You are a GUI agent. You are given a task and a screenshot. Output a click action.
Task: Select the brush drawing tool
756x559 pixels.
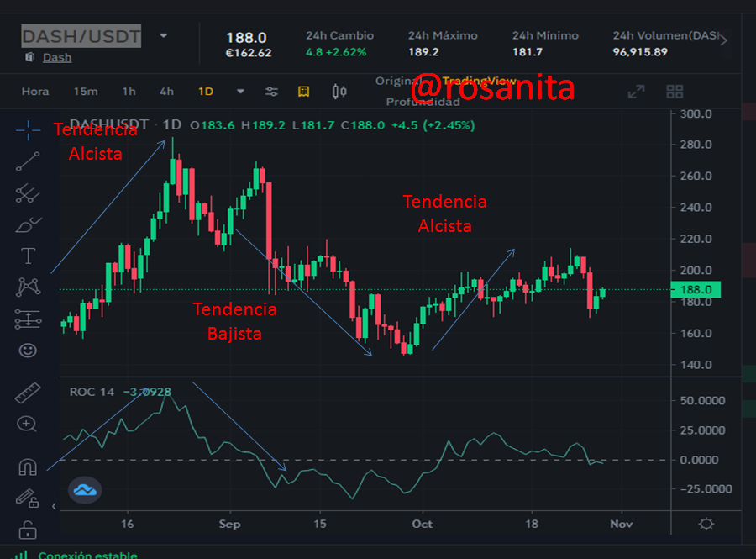[x=29, y=224]
